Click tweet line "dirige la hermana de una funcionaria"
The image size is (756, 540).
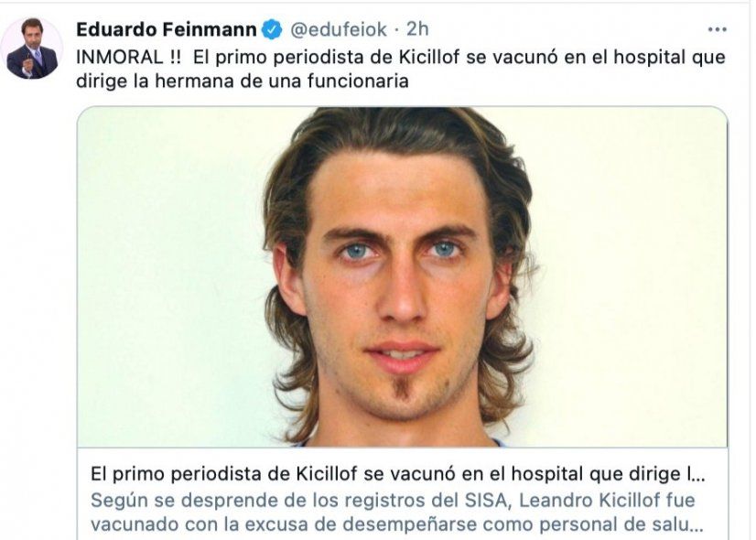point(243,81)
